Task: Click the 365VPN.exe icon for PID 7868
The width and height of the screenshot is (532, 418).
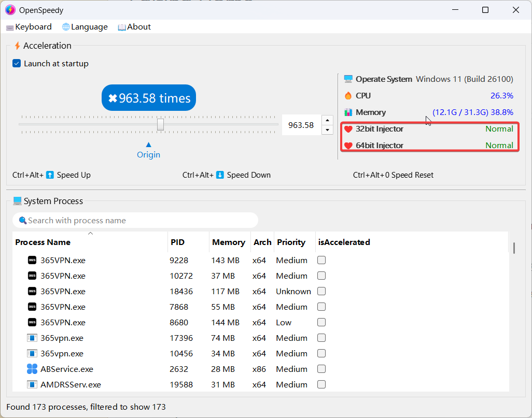Action: [32, 307]
